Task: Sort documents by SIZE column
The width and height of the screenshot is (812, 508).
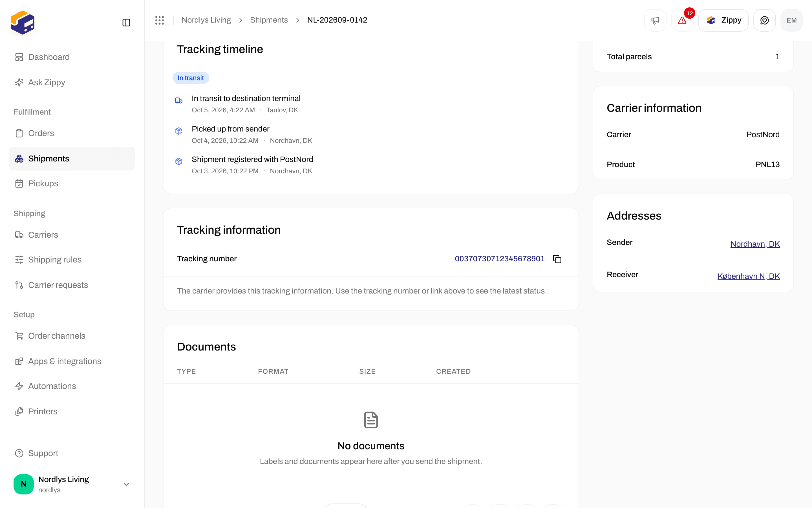Action: coord(367,371)
